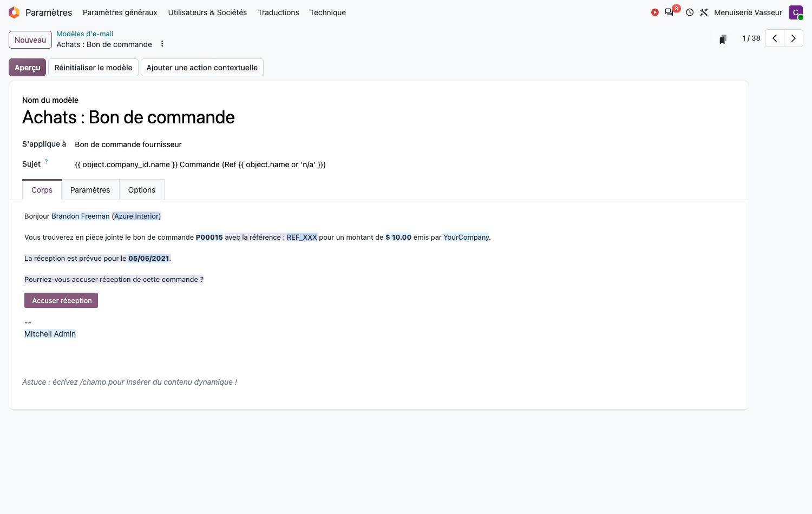The width and height of the screenshot is (812, 514).
Task: Open Traductions menu
Action: point(278,12)
